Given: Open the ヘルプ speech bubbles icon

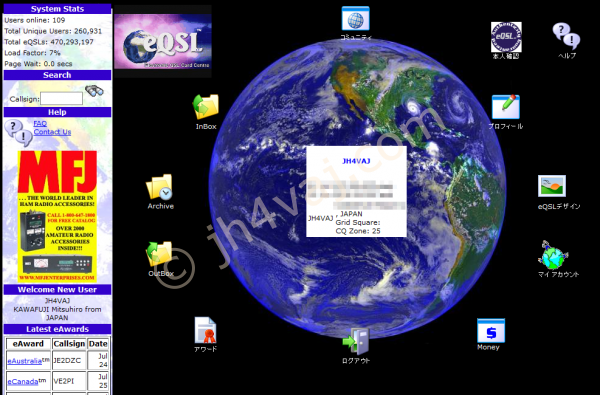Looking at the screenshot, I should pyautogui.click(x=566, y=36).
